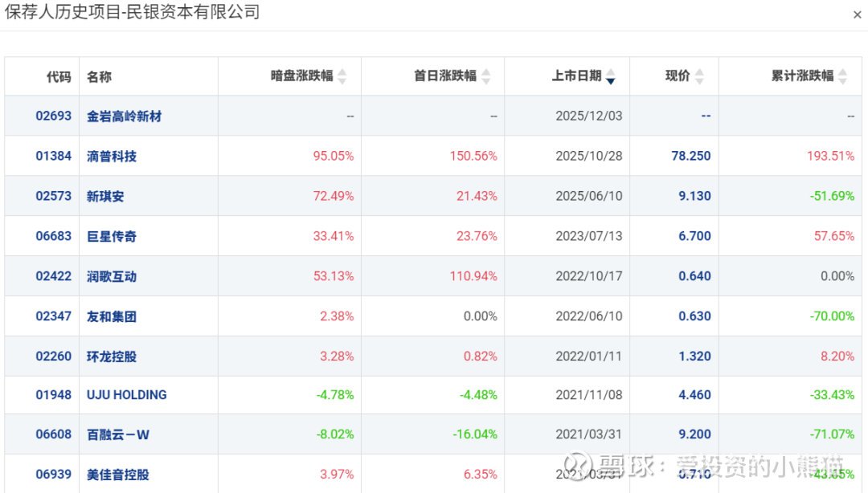868x493 pixels.
Task: Open stock code 02422
Action: (x=54, y=276)
